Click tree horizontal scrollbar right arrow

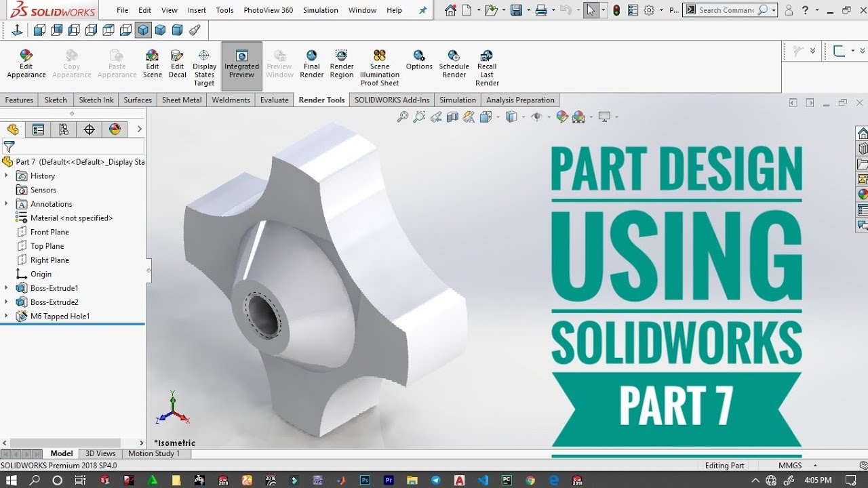click(142, 443)
